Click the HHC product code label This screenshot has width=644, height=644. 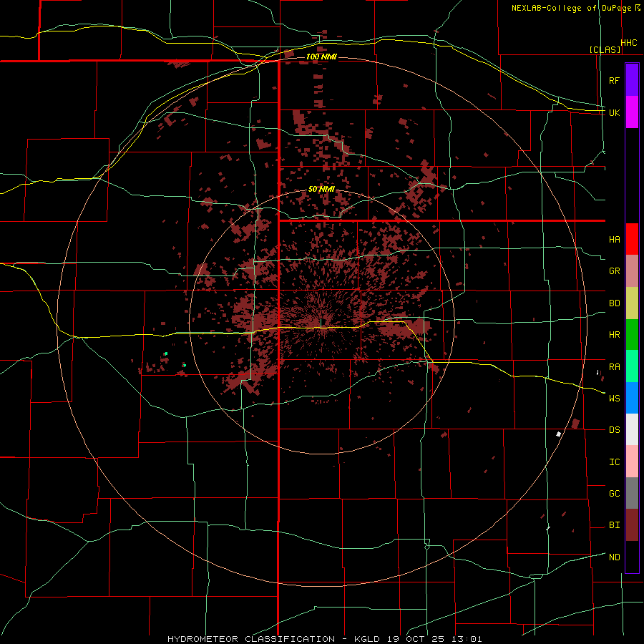629,43
